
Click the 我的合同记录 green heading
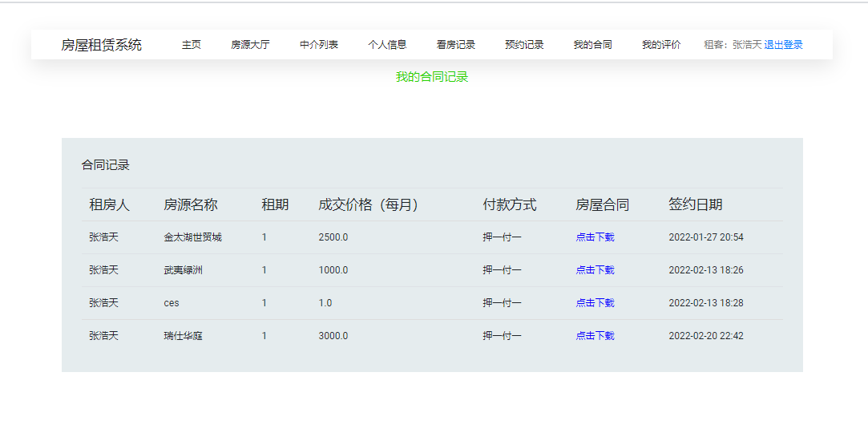point(432,77)
